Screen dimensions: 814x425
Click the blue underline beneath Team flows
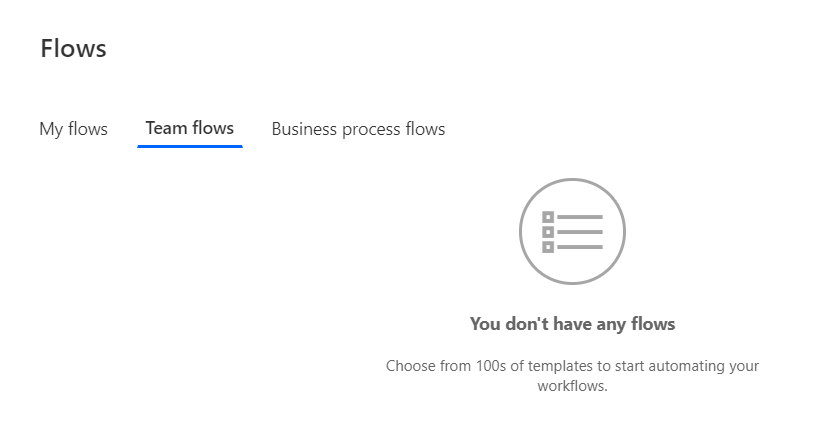pos(189,146)
